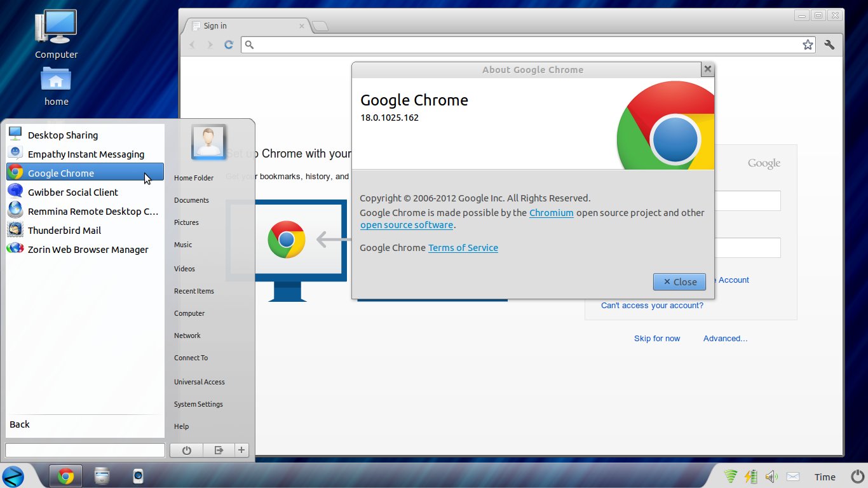Click the user avatar picture in menu
868x488 pixels.
[209, 142]
